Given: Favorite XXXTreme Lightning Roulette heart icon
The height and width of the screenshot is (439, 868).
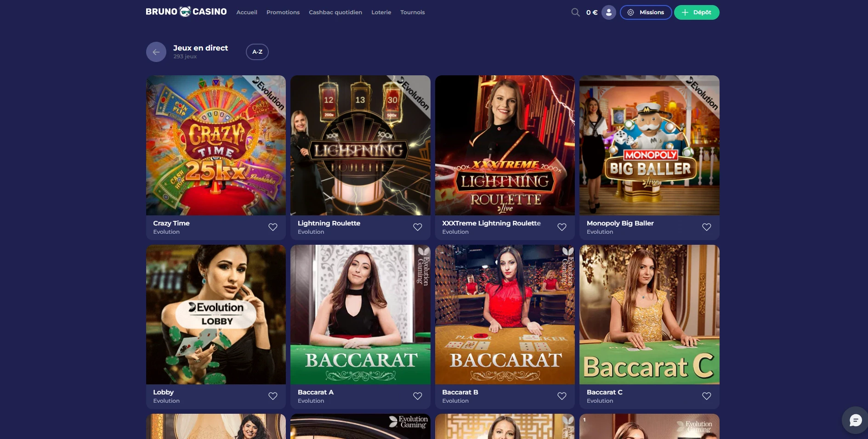Looking at the screenshot, I should (x=562, y=227).
